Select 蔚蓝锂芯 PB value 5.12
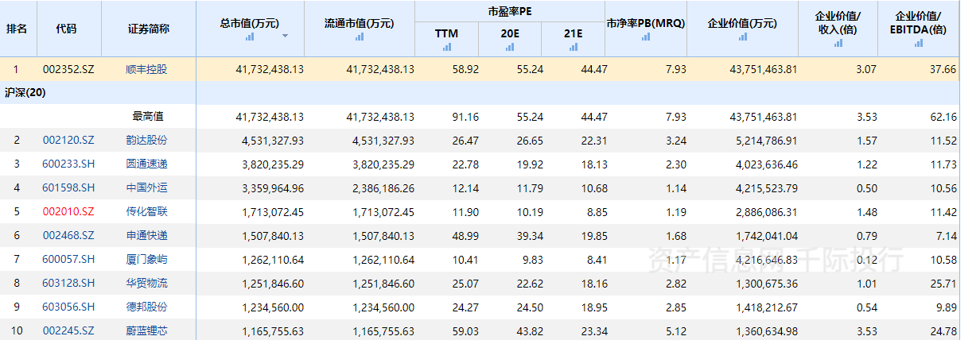Viewport: 980px width, 340px height. click(675, 330)
